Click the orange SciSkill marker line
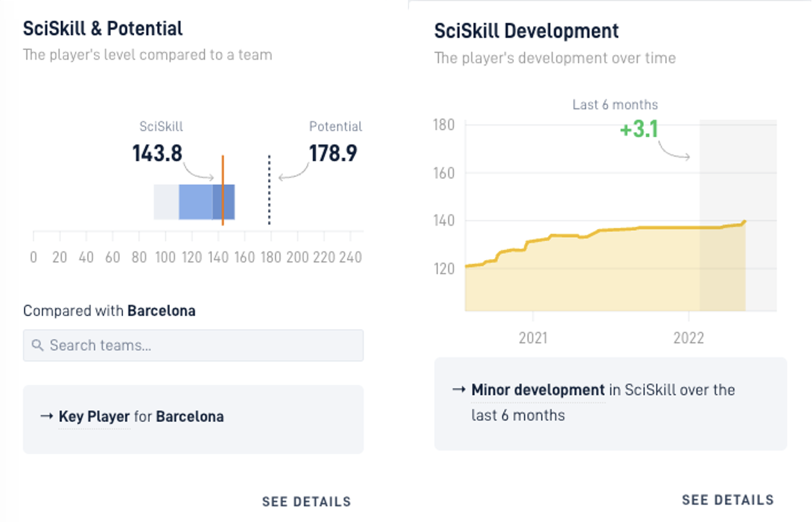The height and width of the screenshot is (522, 812). tap(223, 190)
